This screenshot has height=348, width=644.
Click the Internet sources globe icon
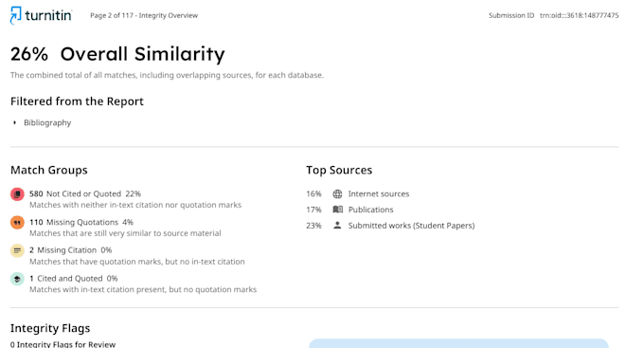pos(337,194)
